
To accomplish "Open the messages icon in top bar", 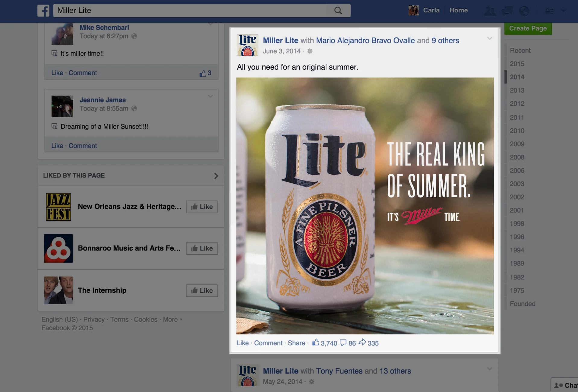I will 507,11.
